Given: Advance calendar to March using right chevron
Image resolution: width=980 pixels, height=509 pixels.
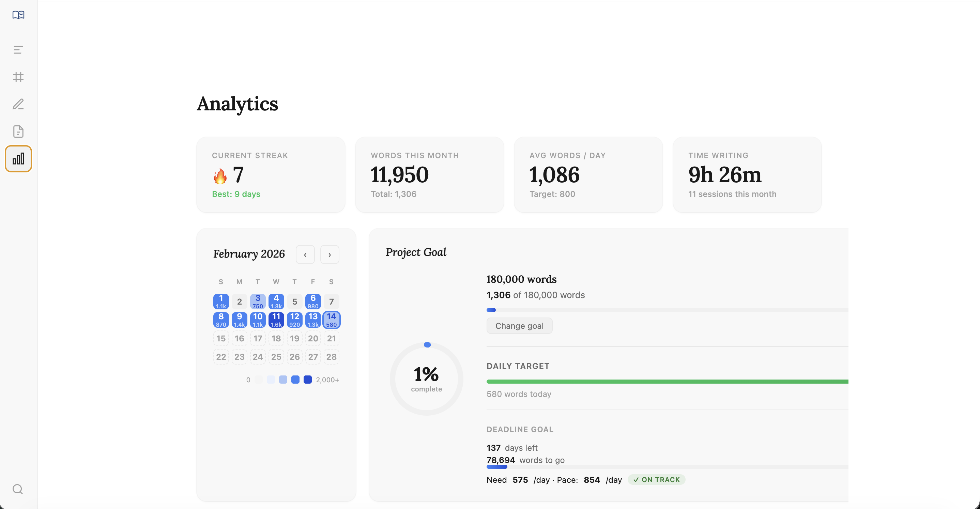Looking at the screenshot, I should (330, 254).
